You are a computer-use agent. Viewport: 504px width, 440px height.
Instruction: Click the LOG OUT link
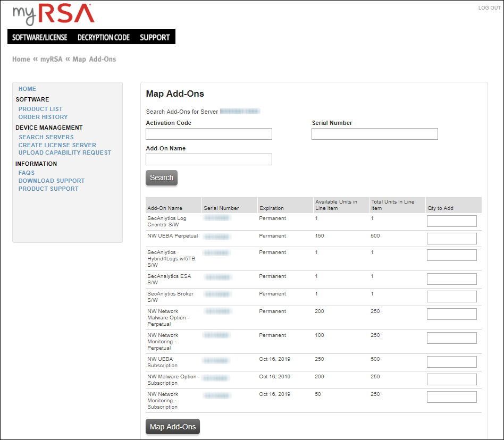pyautogui.click(x=489, y=8)
